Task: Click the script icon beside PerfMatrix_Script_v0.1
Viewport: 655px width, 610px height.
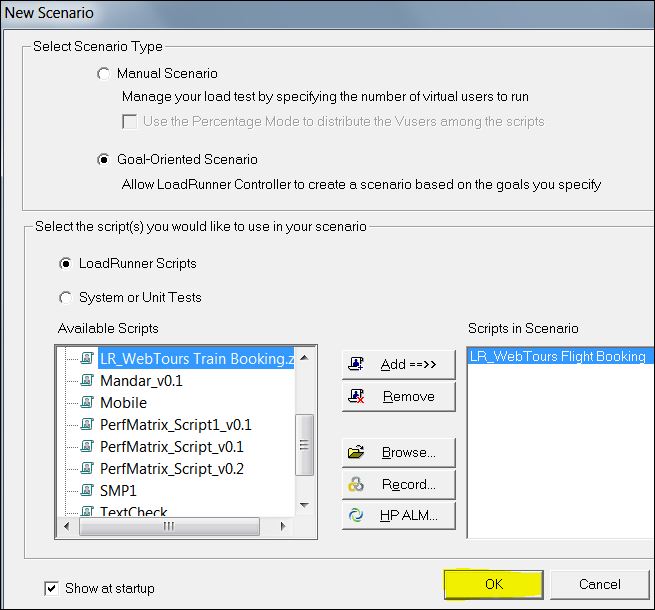Action: coord(87,447)
